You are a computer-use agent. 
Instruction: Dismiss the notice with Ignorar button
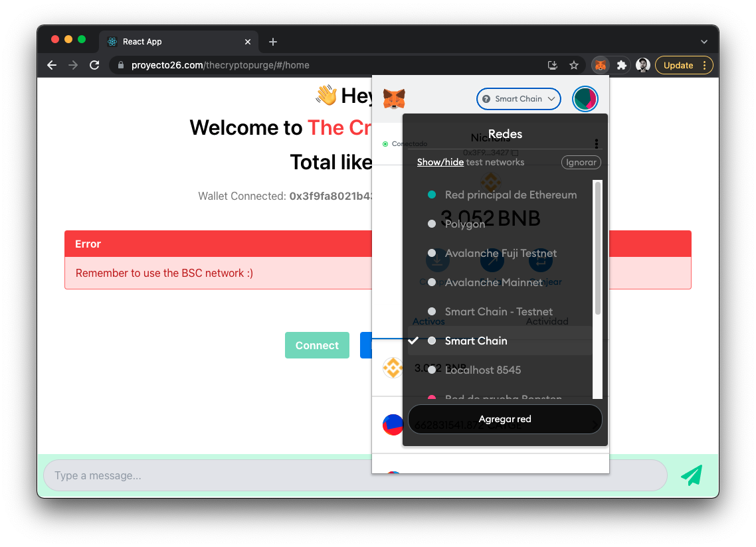(581, 163)
